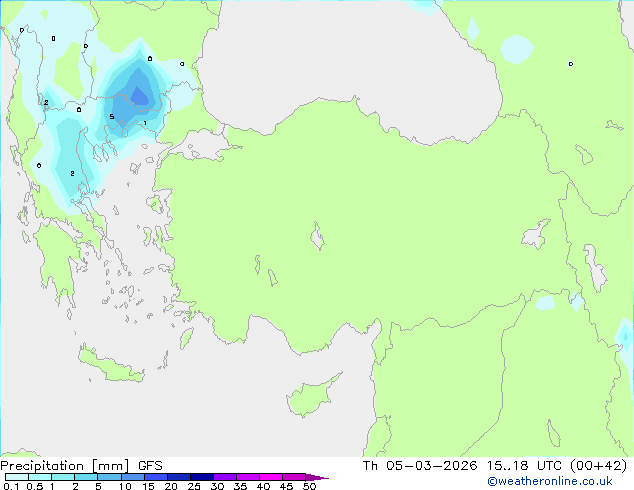Click the 25–30 mm dark navy swatch
Screen dimensions: 634x490
(x=201, y=477)
